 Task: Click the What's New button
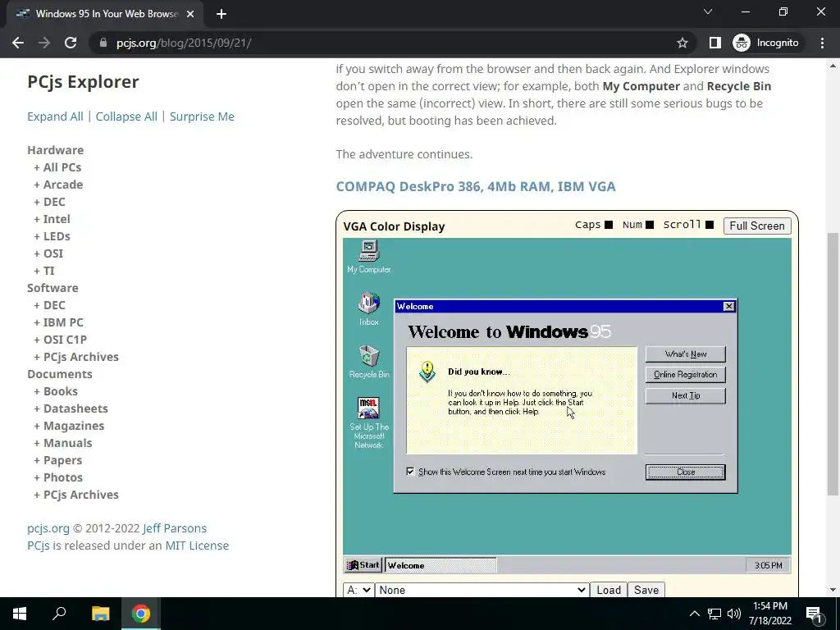click(685, 354)
